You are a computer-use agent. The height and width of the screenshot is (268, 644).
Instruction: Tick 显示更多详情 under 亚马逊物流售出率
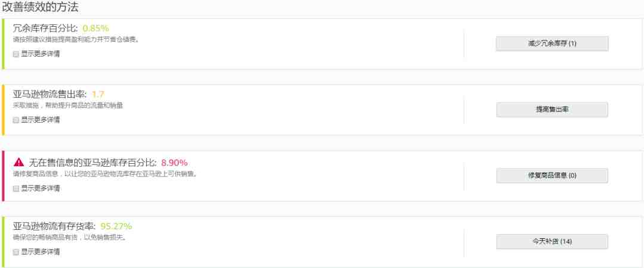16,120
